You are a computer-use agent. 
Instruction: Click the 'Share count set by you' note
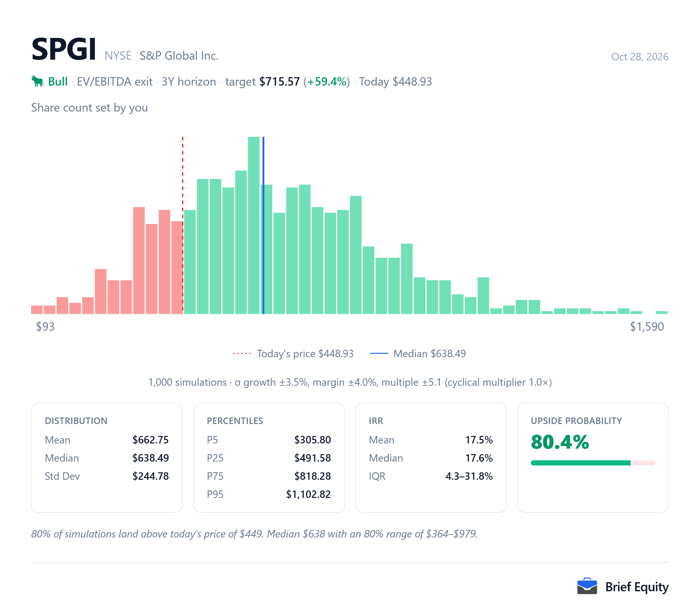click(x=89, y=108)
